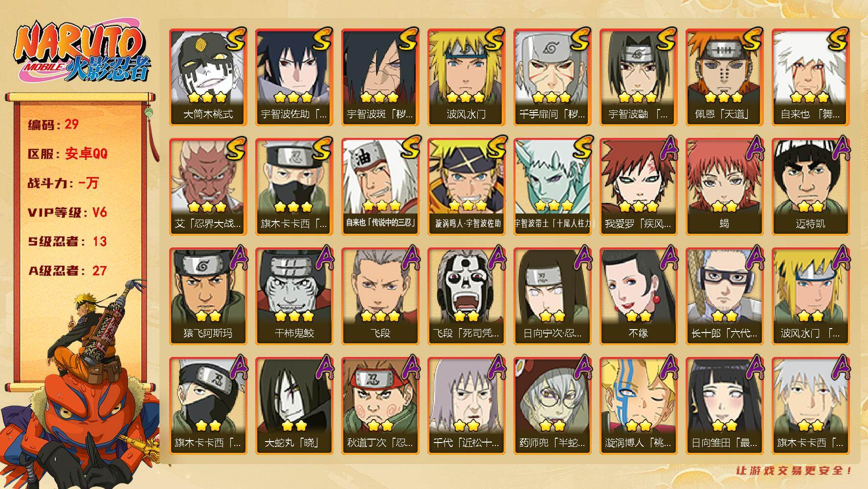This screenshot has width=868, height=489.
Task: Click the star rating on 波风水门 card
Action: pyautogui.click(x=466, y=97)
